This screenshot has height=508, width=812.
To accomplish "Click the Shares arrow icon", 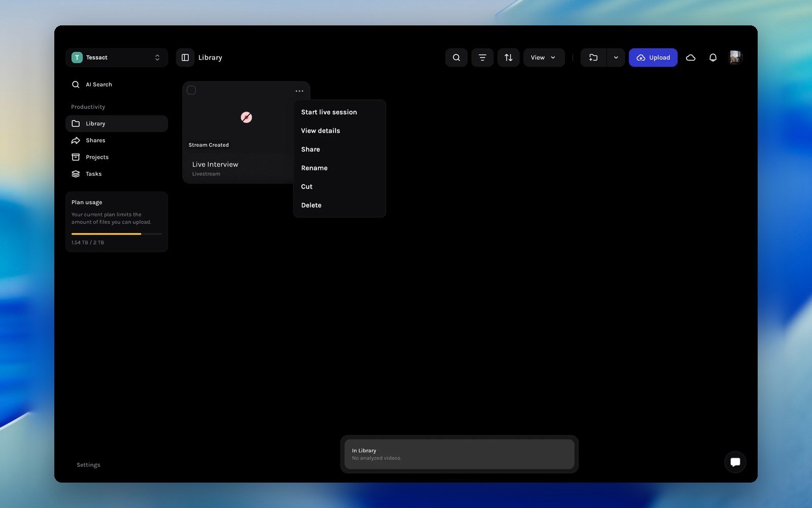I will (76, 140).
